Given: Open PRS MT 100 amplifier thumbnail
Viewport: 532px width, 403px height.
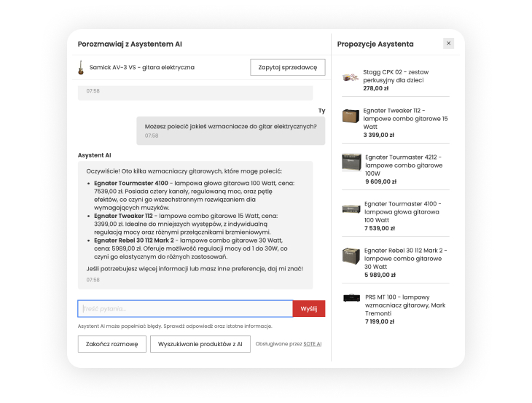Looking at the screenshot, I should (351, 298).
